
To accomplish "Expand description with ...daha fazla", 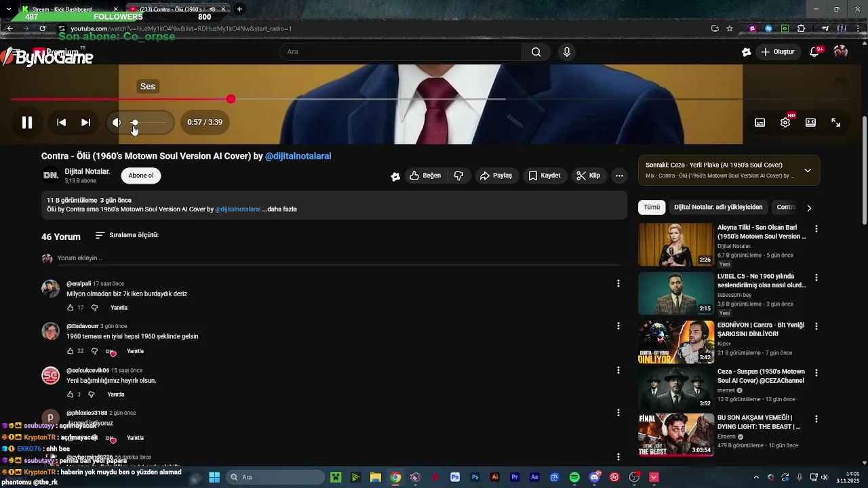I will pos(279,209).
